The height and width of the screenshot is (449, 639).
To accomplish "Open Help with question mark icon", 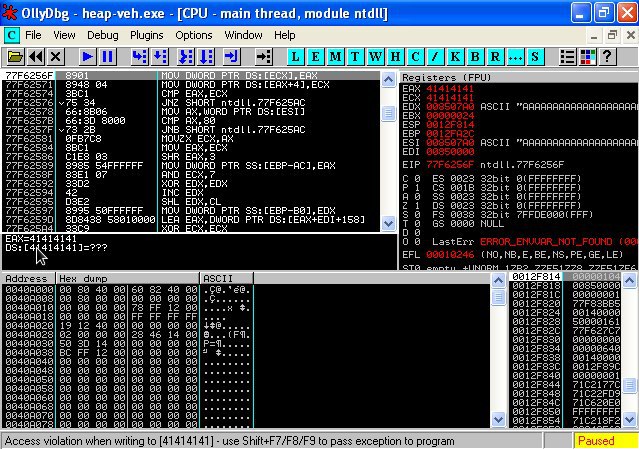I will tap(607, 57).
